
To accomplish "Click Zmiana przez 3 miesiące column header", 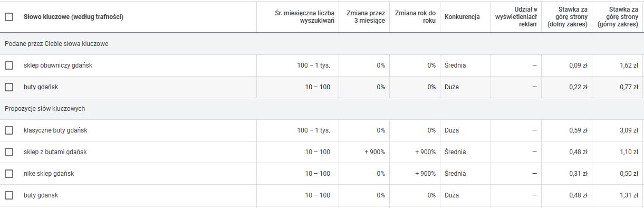I will pyautogui.click(x=366, y=17).
